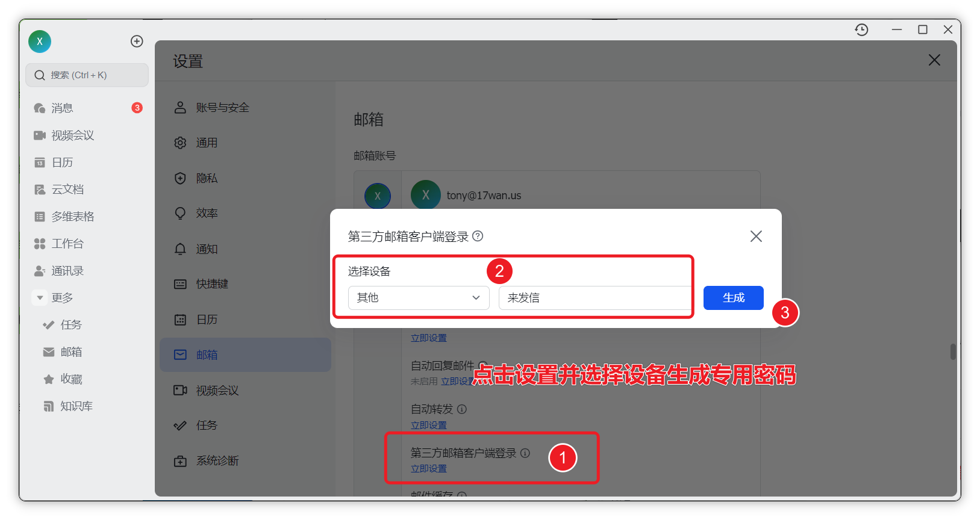Collapse the 更多 section in sidebar
This screenshot has height=520, width=980.
40,298
